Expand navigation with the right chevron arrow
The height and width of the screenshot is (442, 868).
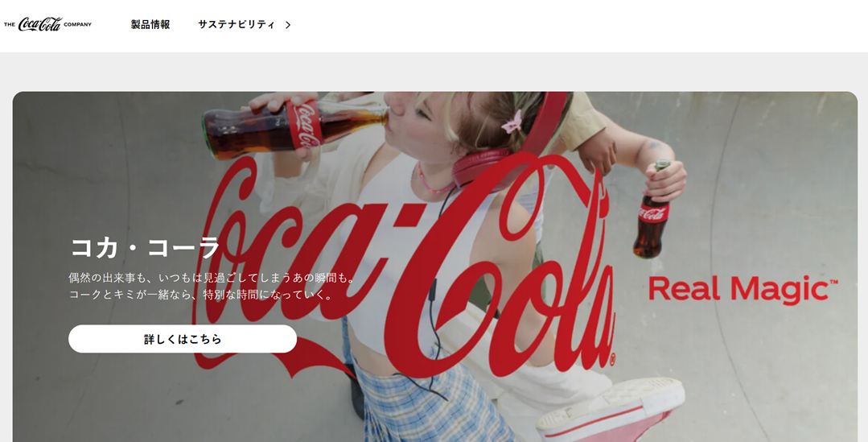288,25
